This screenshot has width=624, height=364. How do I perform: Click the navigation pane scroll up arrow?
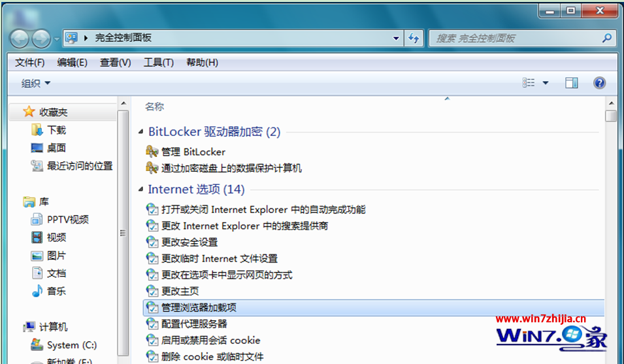(123, 104)
